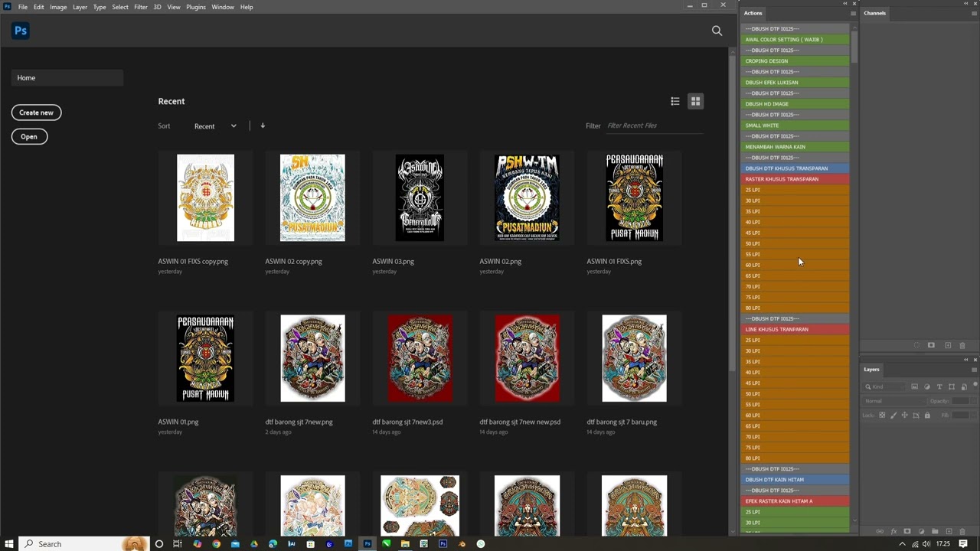This screenshot has width=980, height=551.
Task: Open the layer Kind filter dropdown
Action: tap(884, 386)
